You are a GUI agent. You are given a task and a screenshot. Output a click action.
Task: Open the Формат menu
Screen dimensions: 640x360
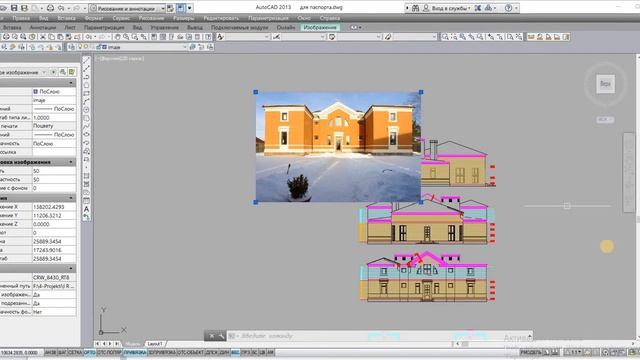click(x=94, y=18)
